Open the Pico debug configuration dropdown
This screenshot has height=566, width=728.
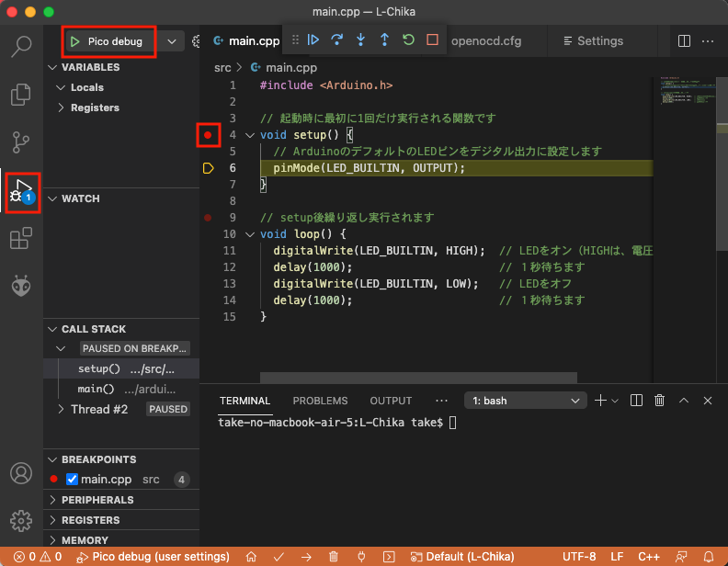pyautogui.click(x=172, y=41)
